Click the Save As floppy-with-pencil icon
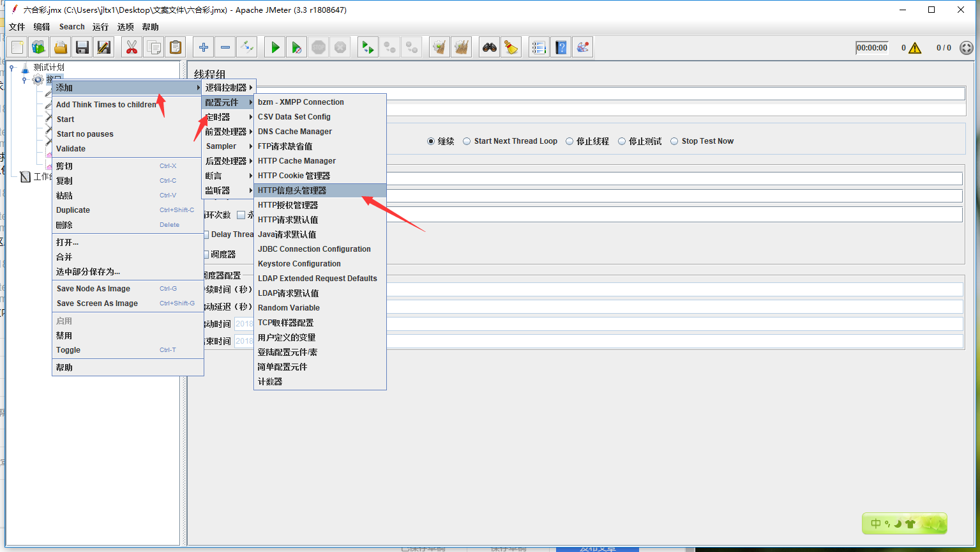The width and height of the screenshot is (980, 552). (x=103, y=47)
